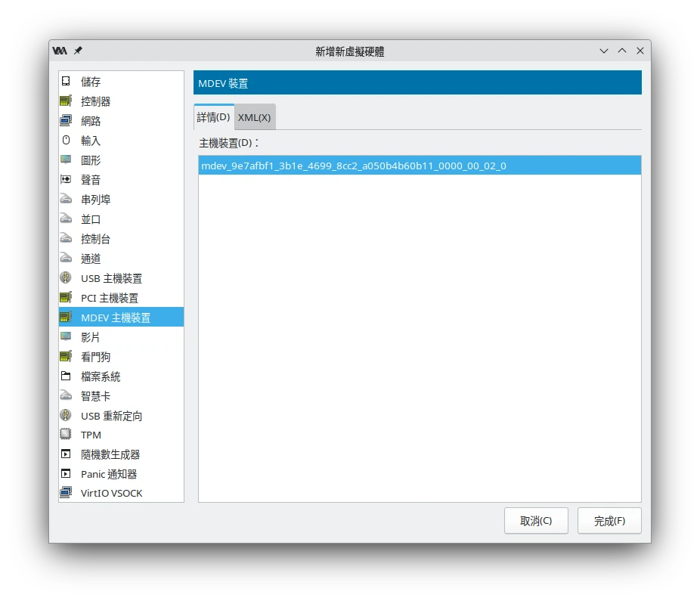
Task: Click the 檔案系統 label
Action: [x=101, y=376]
